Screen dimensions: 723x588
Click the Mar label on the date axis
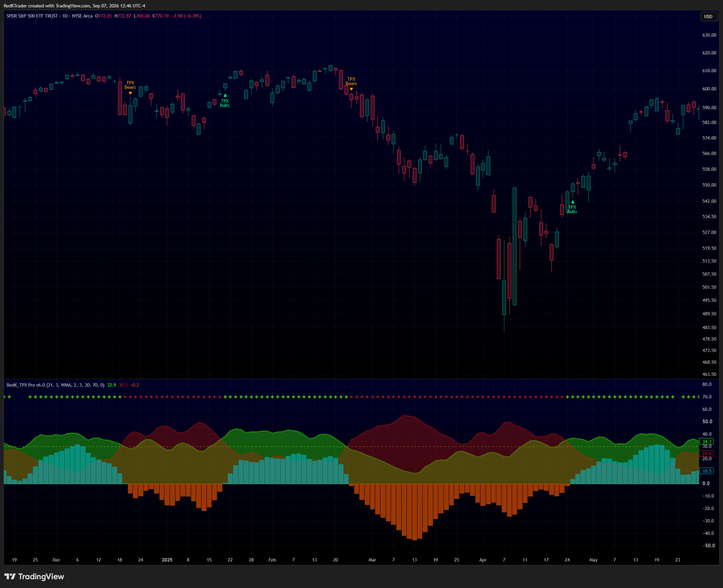[x=372, y=559]
